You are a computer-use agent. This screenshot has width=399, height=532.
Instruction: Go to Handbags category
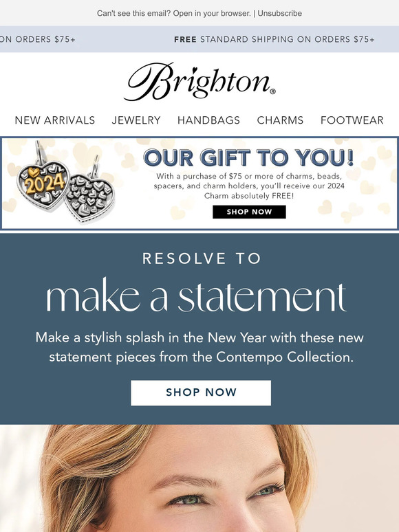(208, 120)
